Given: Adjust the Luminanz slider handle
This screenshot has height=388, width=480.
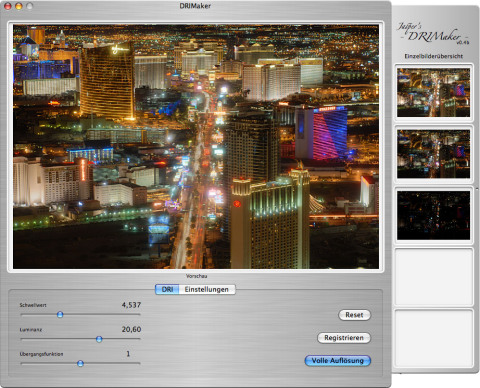Looking at the screenshot, I should 99,339.
